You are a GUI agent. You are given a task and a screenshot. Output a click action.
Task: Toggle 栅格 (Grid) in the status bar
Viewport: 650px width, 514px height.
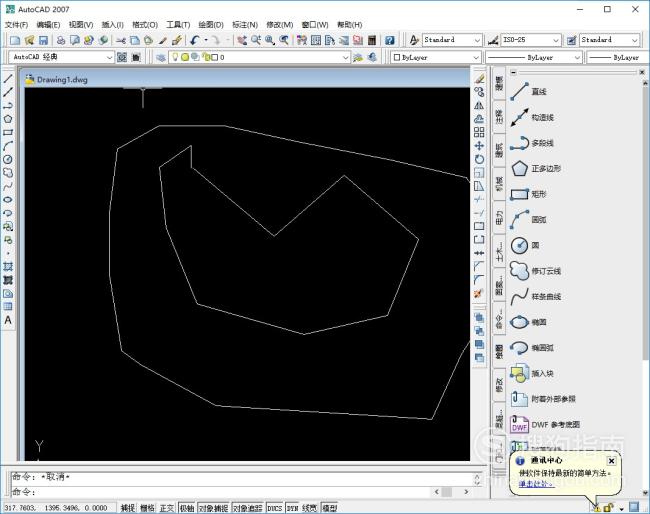click(147, 508)
